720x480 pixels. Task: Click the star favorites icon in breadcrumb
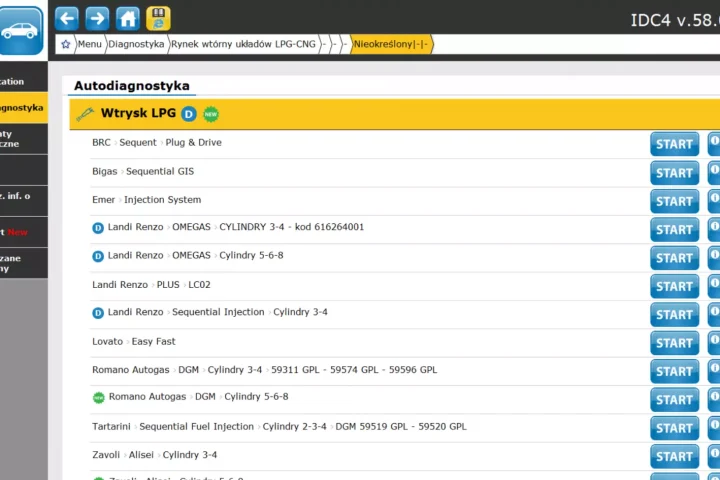pos(66,44)
